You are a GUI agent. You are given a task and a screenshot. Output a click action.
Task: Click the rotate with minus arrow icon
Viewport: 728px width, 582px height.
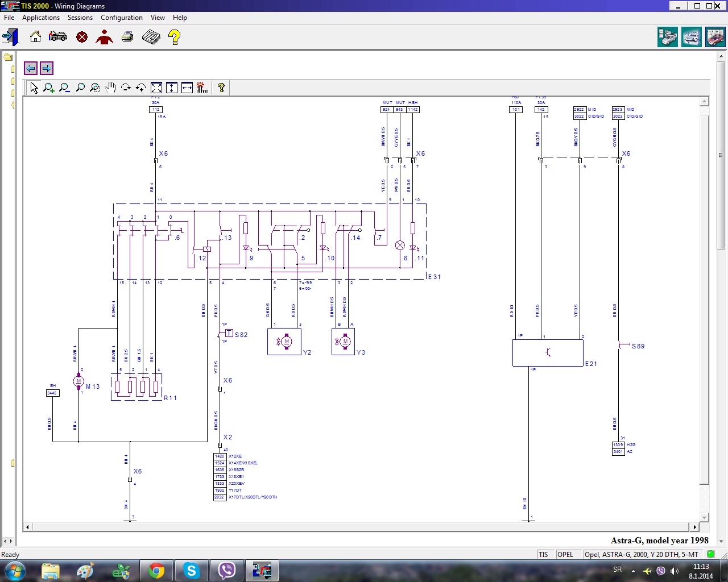(126, 88)
